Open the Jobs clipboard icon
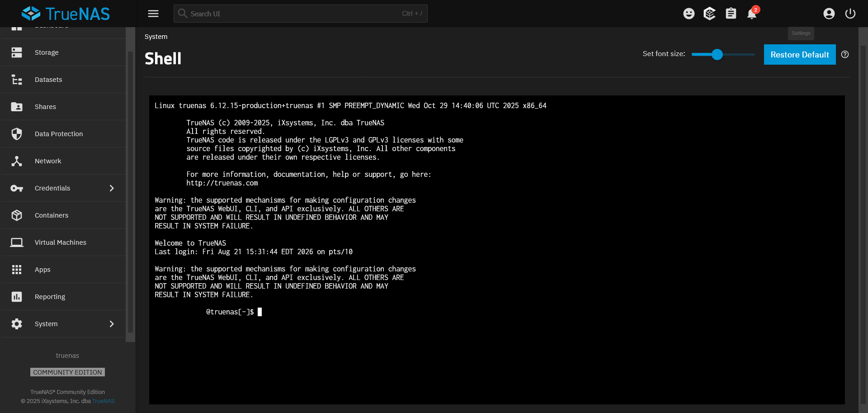This screenshot has width=868, height=413. pyautogui.click(x=731, y=14)
